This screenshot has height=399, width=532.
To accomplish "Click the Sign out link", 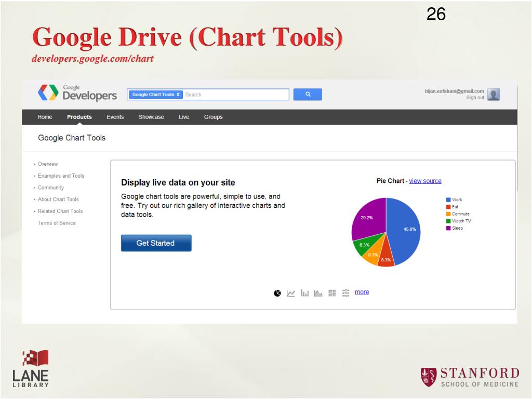I will (475, 97).
